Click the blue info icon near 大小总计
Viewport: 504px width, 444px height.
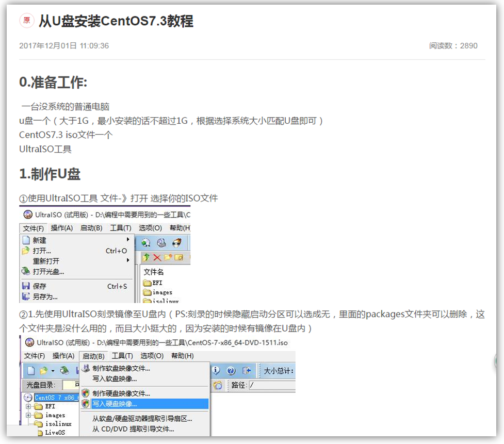[216, 371]
